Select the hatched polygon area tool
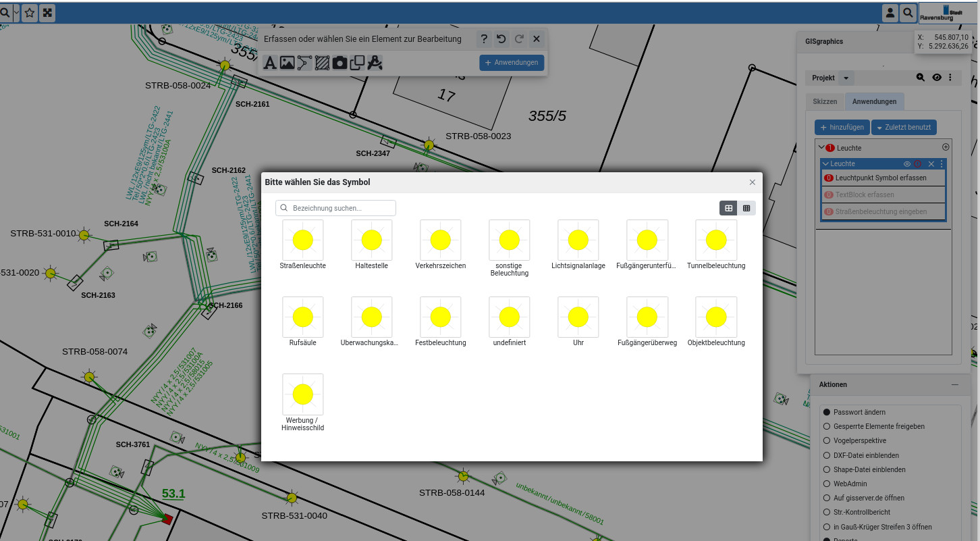980x541 pixels. [x=323, y=63]
